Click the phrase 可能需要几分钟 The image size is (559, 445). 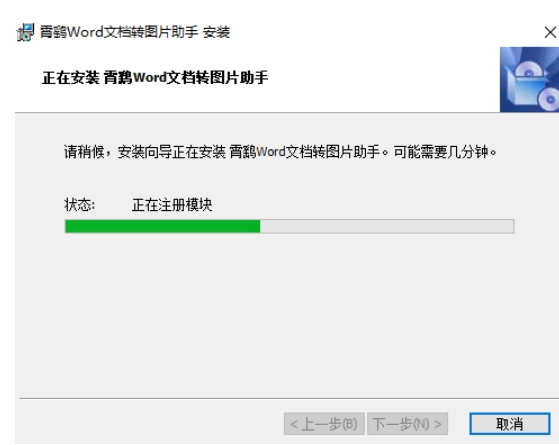(441, 152)
